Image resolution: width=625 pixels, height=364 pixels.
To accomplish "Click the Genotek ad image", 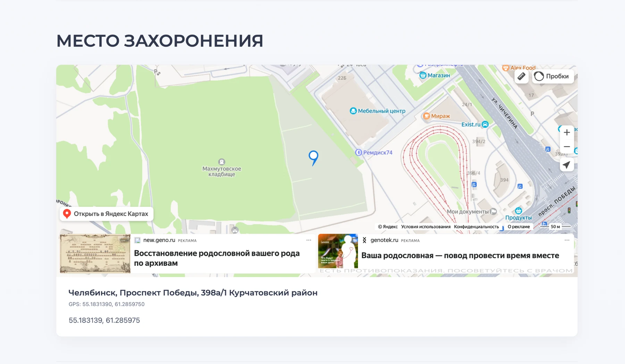I will click(338, 251).
